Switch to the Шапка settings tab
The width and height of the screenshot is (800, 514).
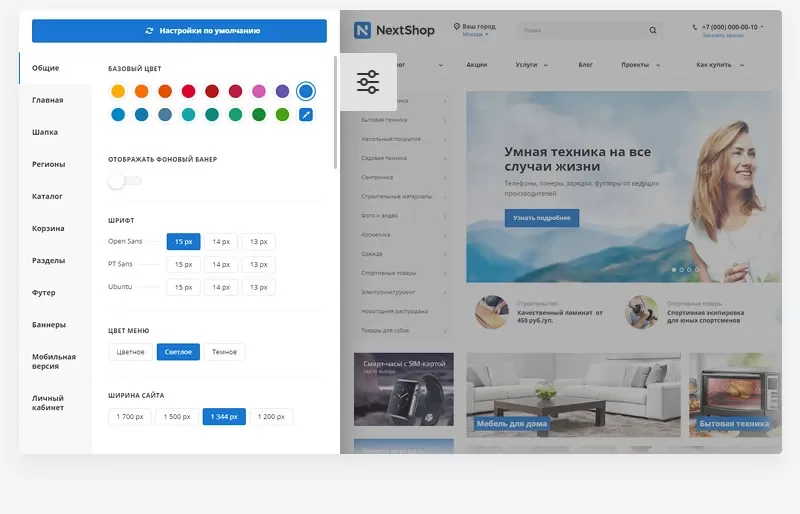click(45, 132)
